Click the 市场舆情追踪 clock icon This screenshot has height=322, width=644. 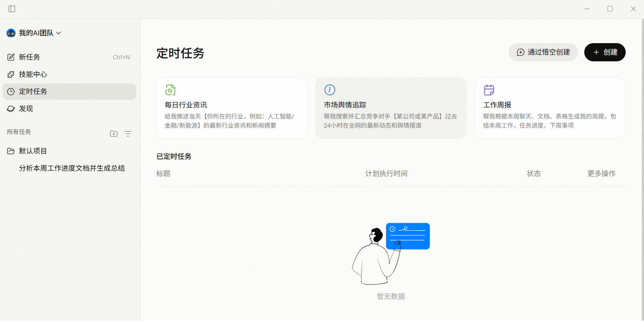[329, 90]
